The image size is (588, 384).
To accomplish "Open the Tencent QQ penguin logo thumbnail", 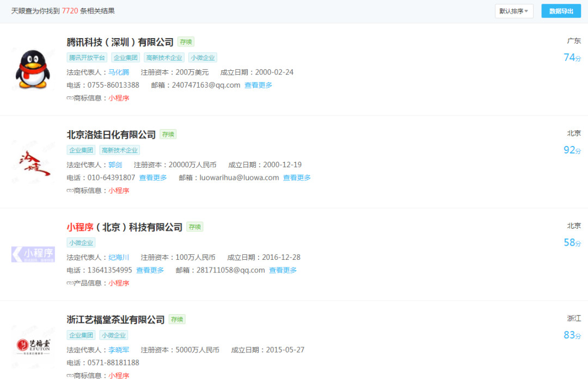I will pyautogui.click(x=33, y=69).
